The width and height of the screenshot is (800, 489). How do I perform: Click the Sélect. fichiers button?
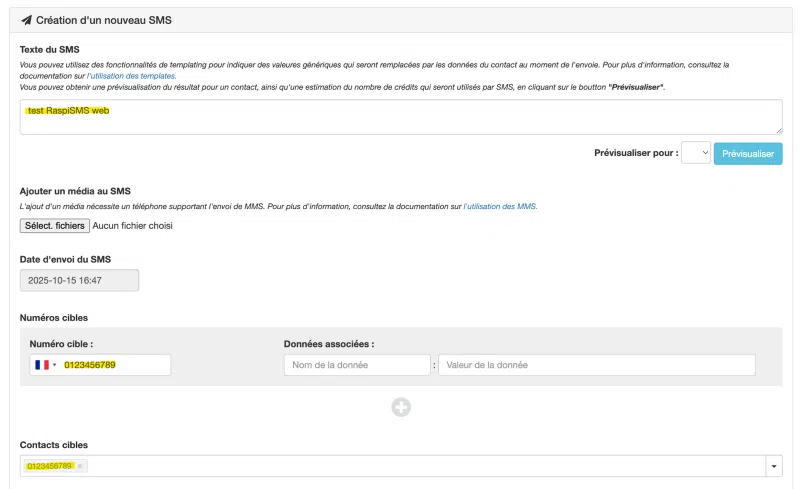[55, 226]
